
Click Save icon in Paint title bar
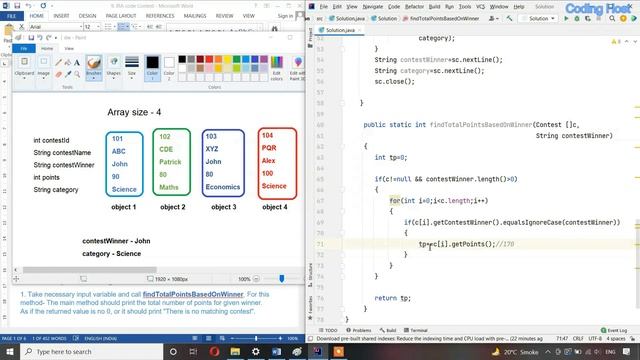[31, 38]
